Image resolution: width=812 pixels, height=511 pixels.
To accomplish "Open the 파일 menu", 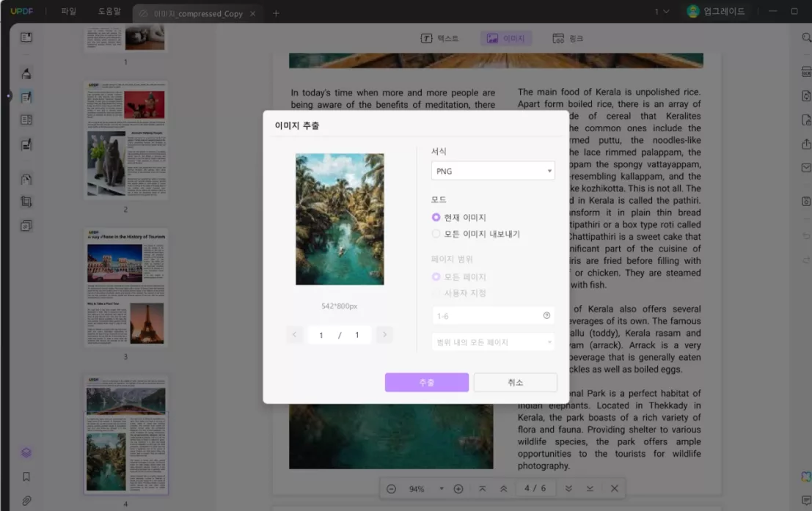I will tap(68, 12).
